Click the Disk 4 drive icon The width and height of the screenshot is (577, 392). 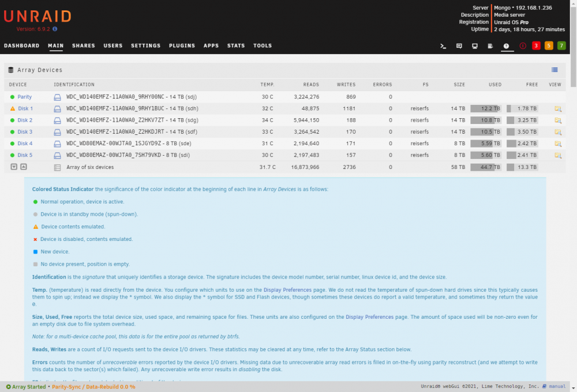[x=57, y=144]
